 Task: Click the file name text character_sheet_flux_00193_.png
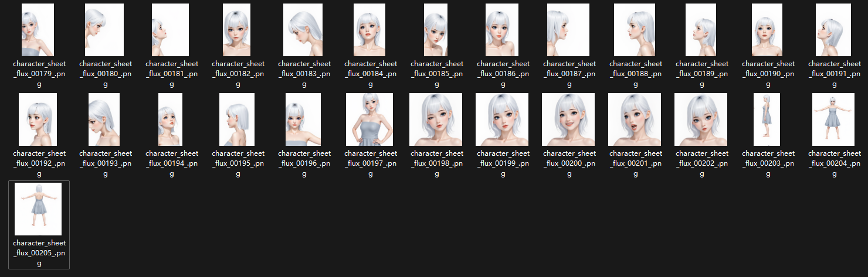pyautogui.click(x=106, y=163)
